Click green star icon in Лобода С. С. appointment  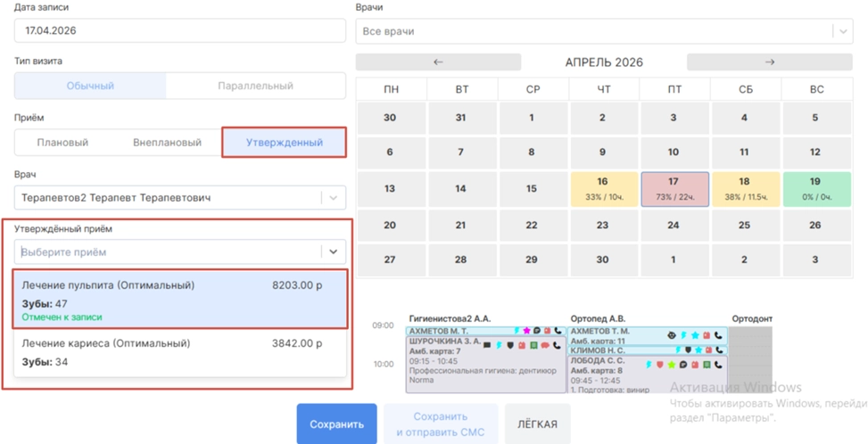(671, 364)
